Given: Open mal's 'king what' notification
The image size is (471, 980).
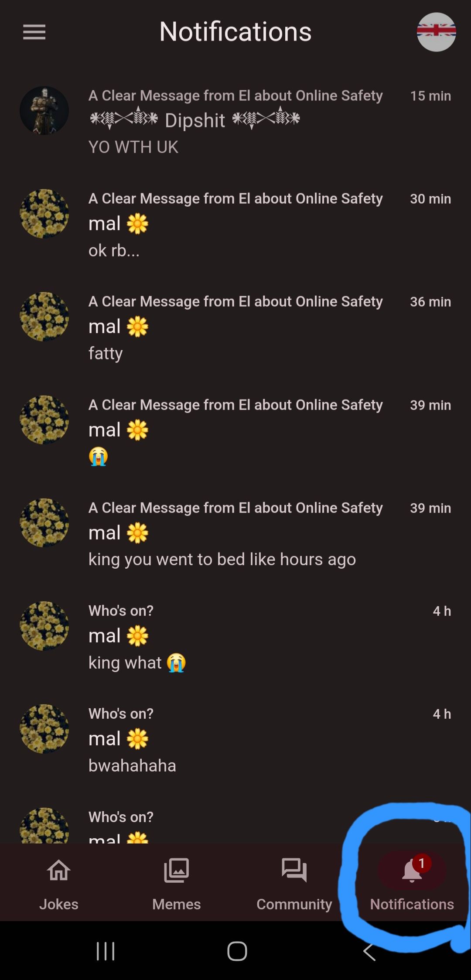Looking at the screenshot, I should coord(235,636).
